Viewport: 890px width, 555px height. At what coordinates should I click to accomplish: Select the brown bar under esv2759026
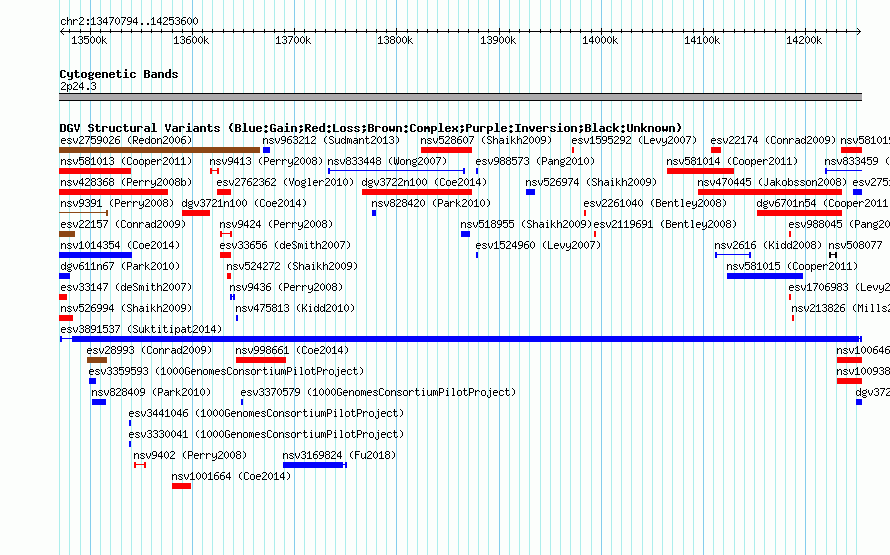point(159,150)
